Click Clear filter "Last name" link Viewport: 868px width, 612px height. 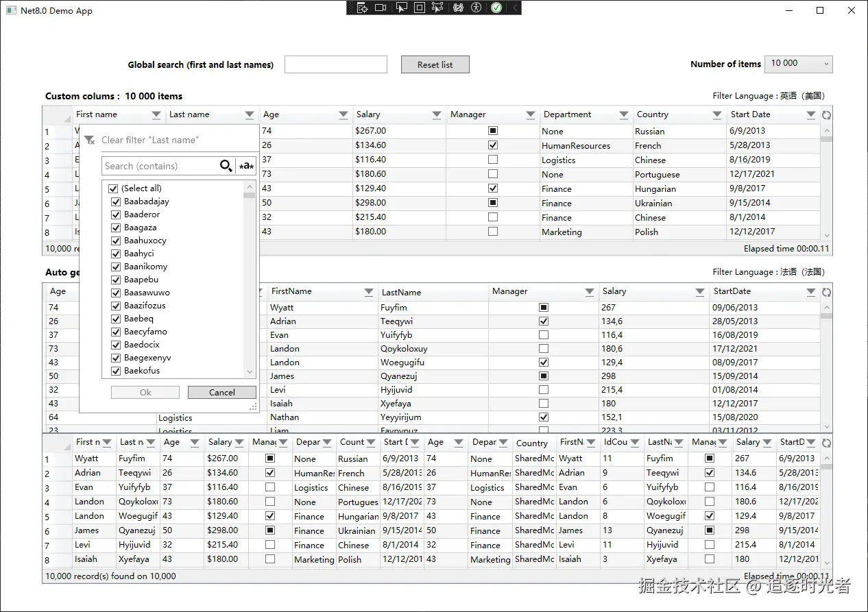click(x=150, y=140)
